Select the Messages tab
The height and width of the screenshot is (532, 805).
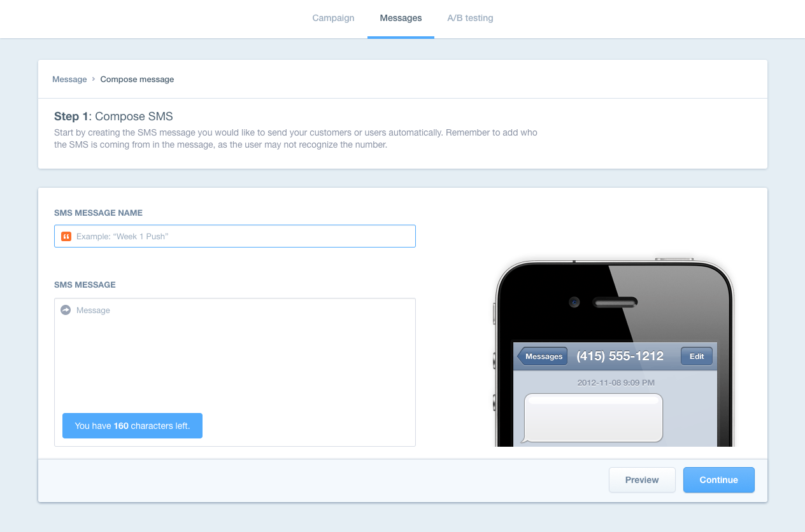401,18
